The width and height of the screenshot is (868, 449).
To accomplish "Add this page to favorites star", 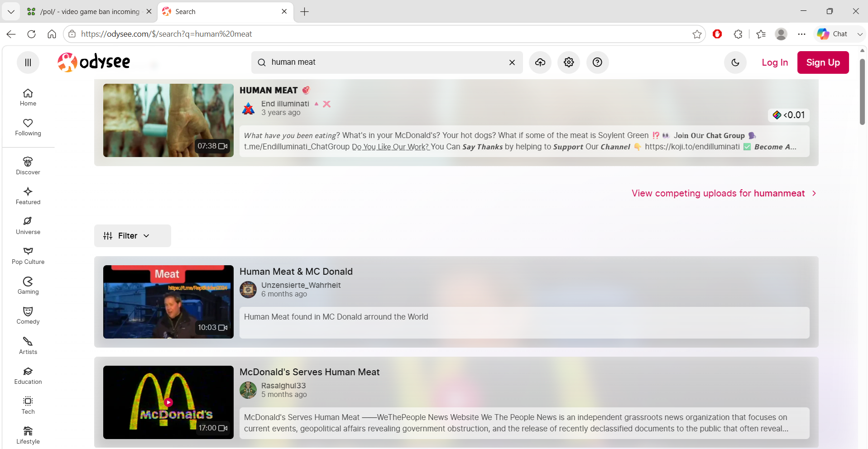I will coord(697,34).
